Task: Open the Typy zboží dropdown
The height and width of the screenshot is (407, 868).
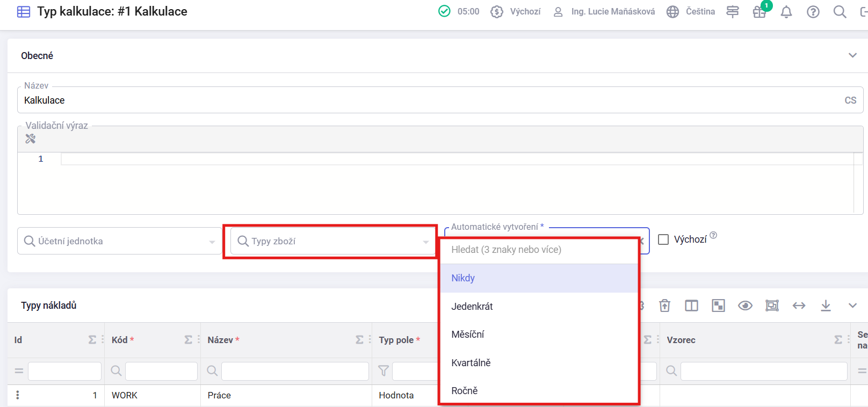Action: (333, 241)
